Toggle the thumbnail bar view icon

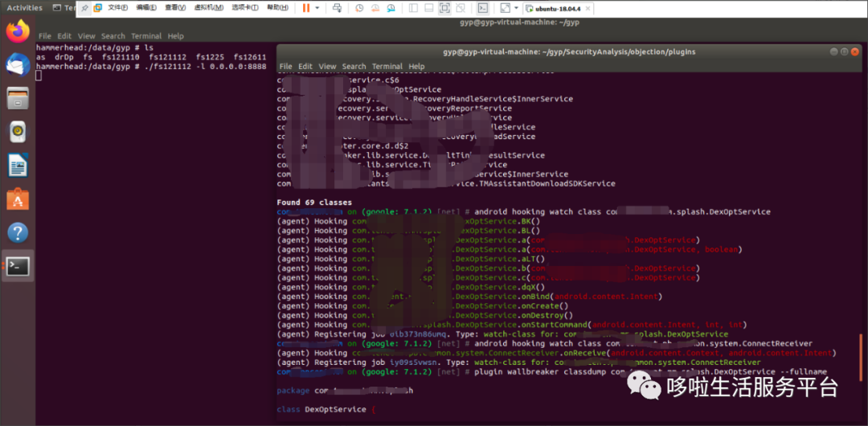point(428,8)
